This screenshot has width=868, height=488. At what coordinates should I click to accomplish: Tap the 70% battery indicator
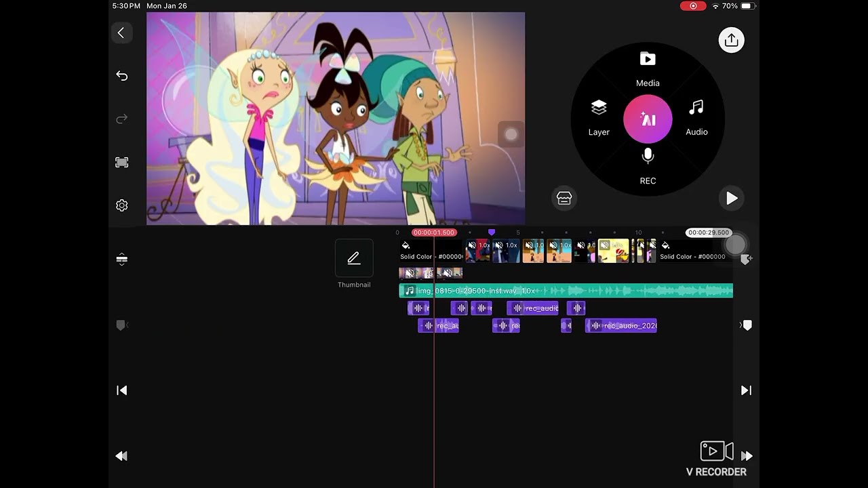(x=738, y=6)
